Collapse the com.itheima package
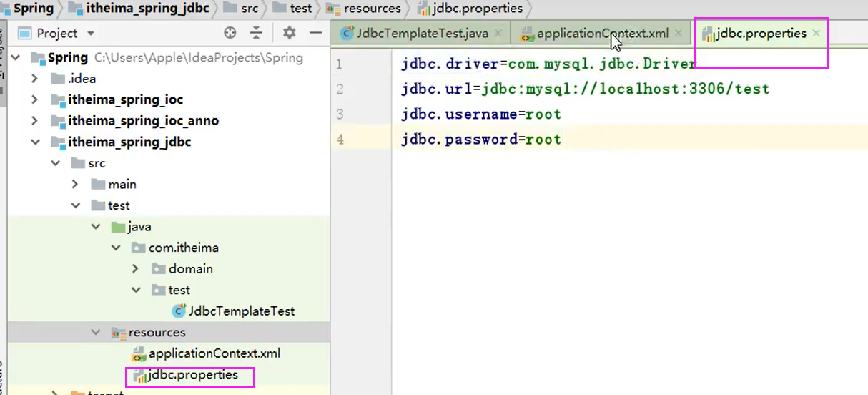The width and height of the screenshot is (868, 395). (116, 248)
